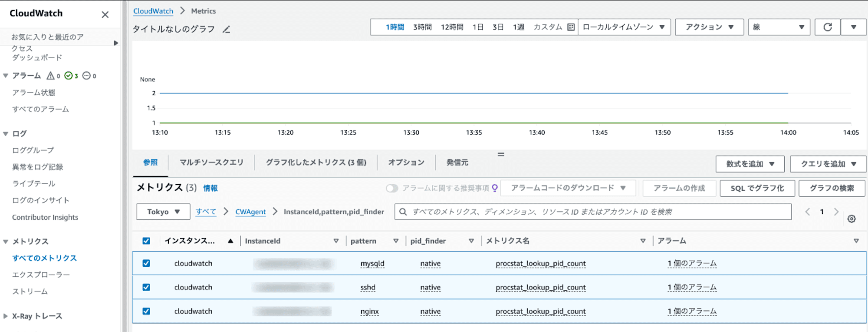Click the SQL でグラフ化 button
Viewport: 868px width, 332px height.
coord(757,188)
